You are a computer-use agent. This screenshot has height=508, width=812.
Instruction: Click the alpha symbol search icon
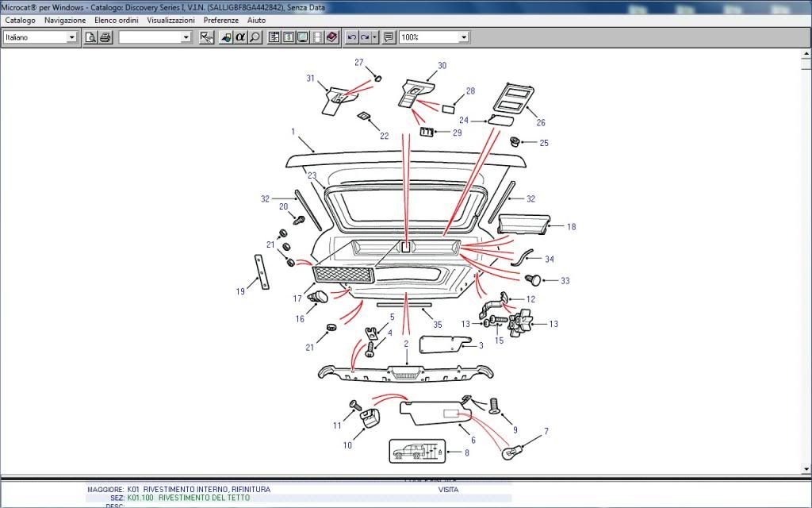(240, 37)
